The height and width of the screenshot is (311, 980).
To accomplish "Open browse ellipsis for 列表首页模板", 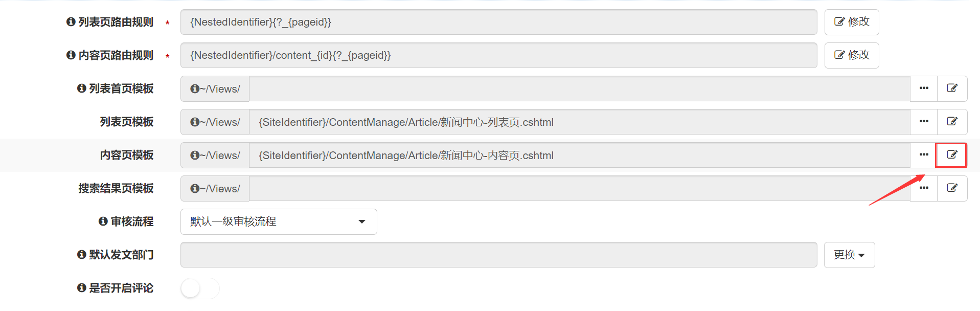I will (x=923, y=88).
